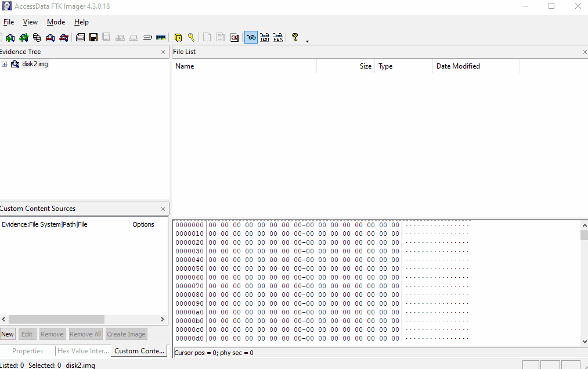Viewport: 588px width, 369px height.
Task: Click Obtain Protected Files yellow safe icon
Action: pyautogui.click(x=178, y=38)
